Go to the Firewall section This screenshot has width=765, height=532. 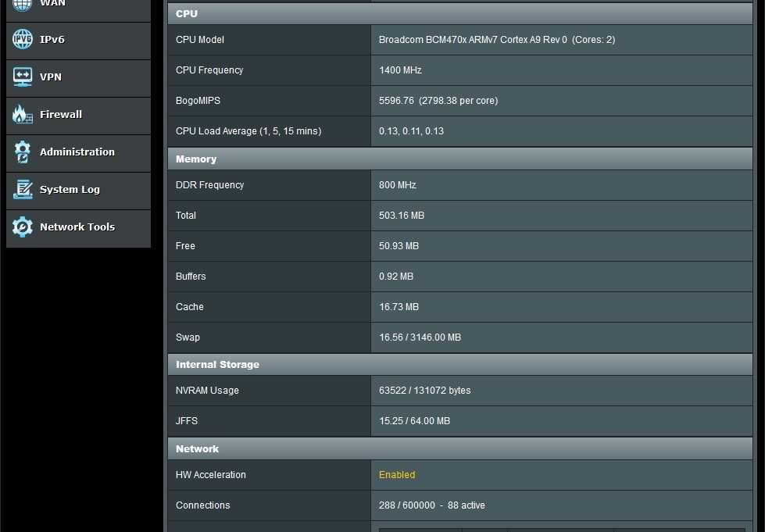pyautogui.click(x=79, y=115)
